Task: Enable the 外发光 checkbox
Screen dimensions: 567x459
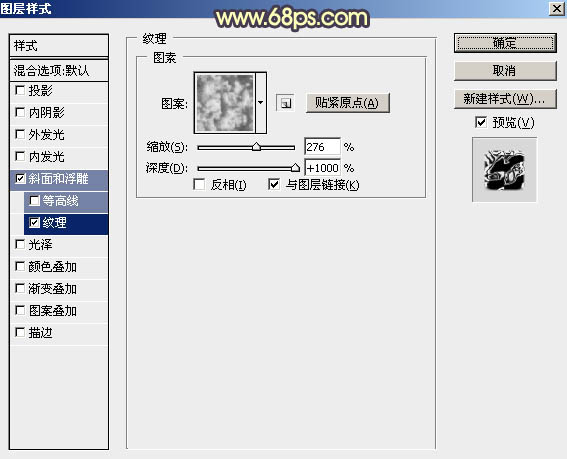Action: (20, 135)
